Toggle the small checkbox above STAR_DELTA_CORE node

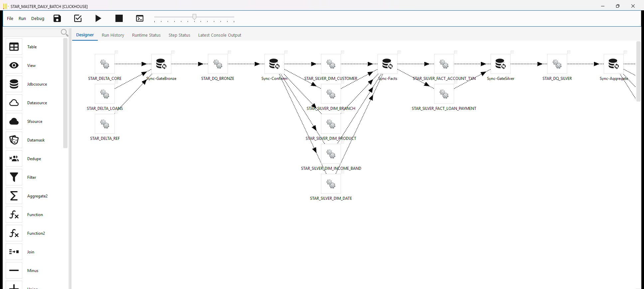[x=116, y=52]
